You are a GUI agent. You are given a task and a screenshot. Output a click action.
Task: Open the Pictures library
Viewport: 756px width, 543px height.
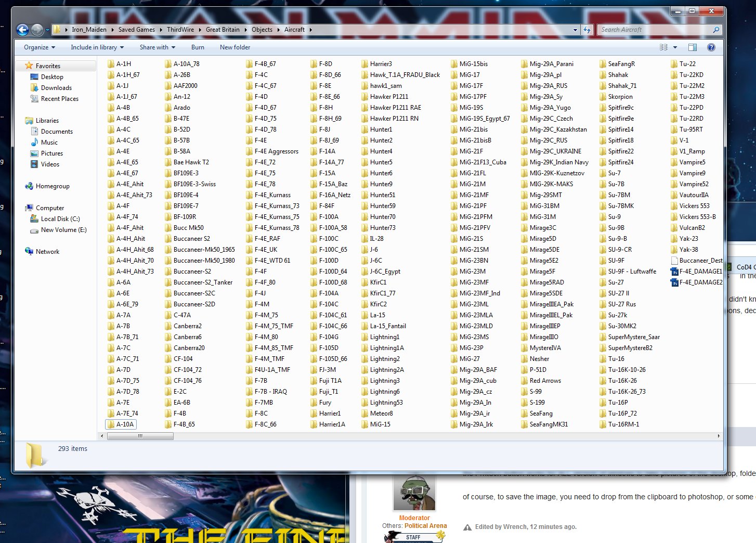pos(47,153)
